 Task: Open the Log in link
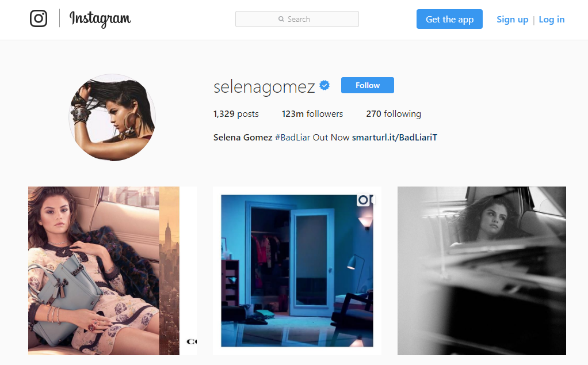pyautogui.click(x=552, y=20)
